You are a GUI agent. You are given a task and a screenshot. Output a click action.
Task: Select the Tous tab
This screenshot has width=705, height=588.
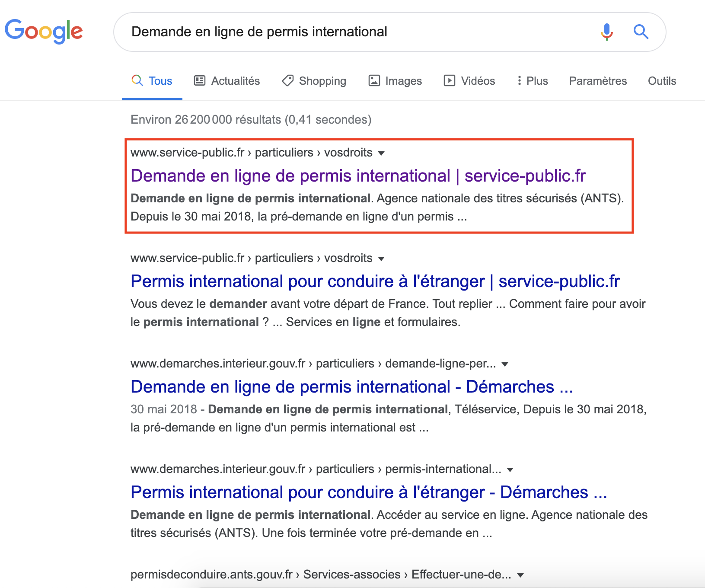point(152,81)
